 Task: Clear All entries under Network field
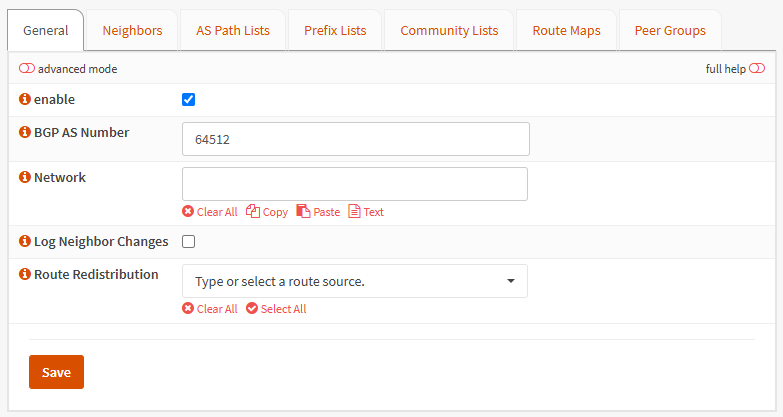pos(210,212)
